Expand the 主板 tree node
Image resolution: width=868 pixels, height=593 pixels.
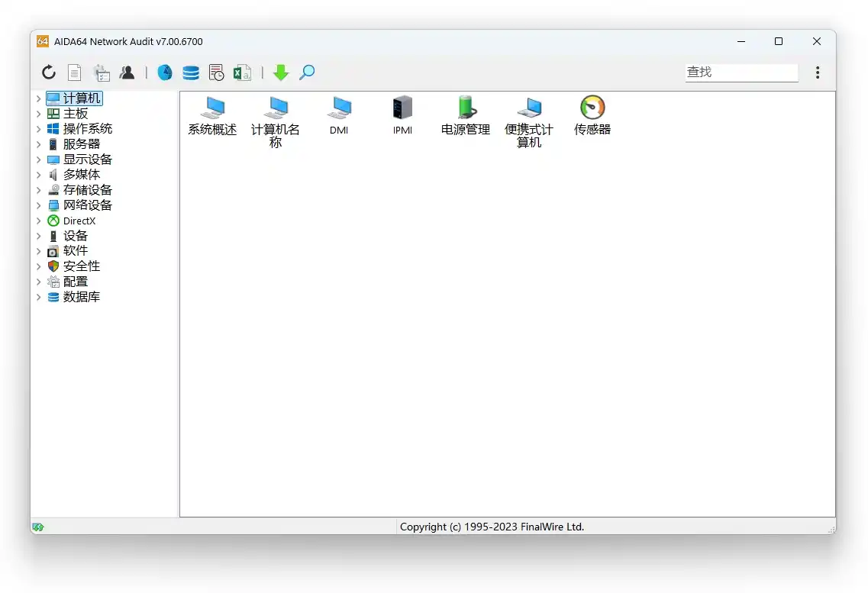(39, 114)
